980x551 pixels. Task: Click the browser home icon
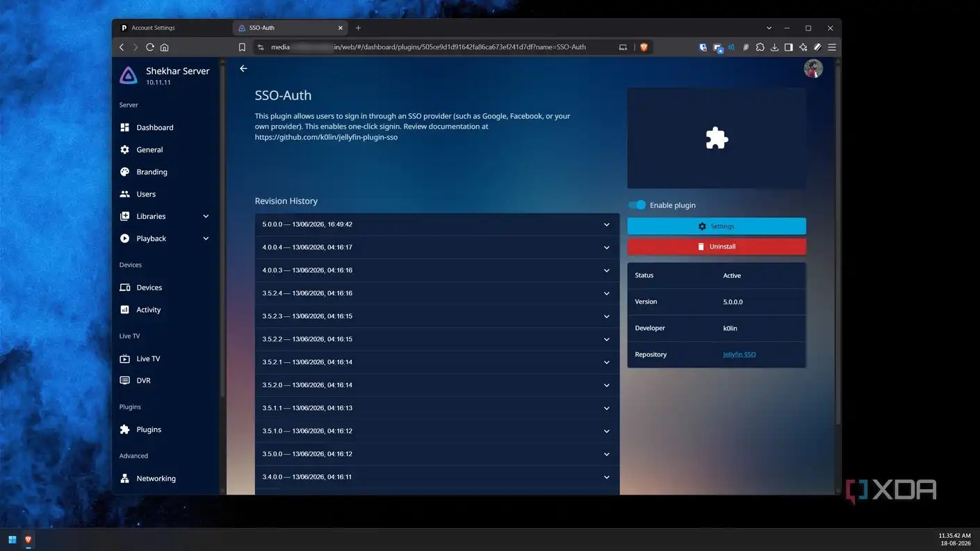(165, 47)
